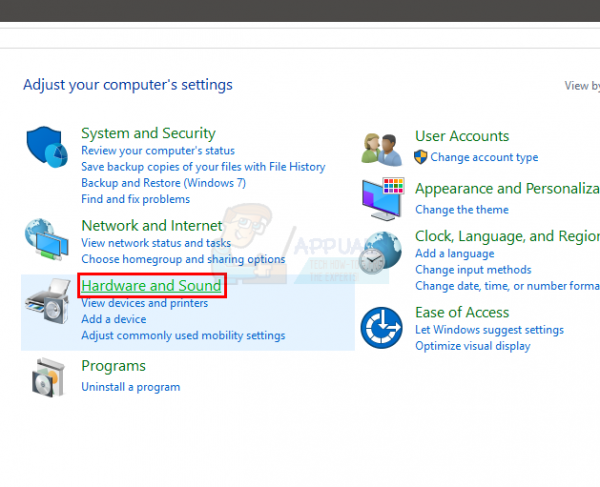
Task: Select Change the theme link
Action: (x=462, y=210)
